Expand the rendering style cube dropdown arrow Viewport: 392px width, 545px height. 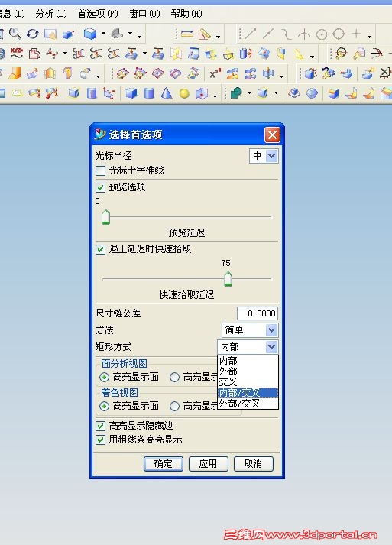tap(103, 34)
